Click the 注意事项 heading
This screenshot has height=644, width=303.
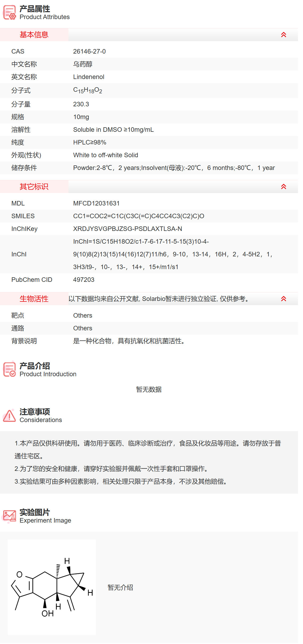35,412
